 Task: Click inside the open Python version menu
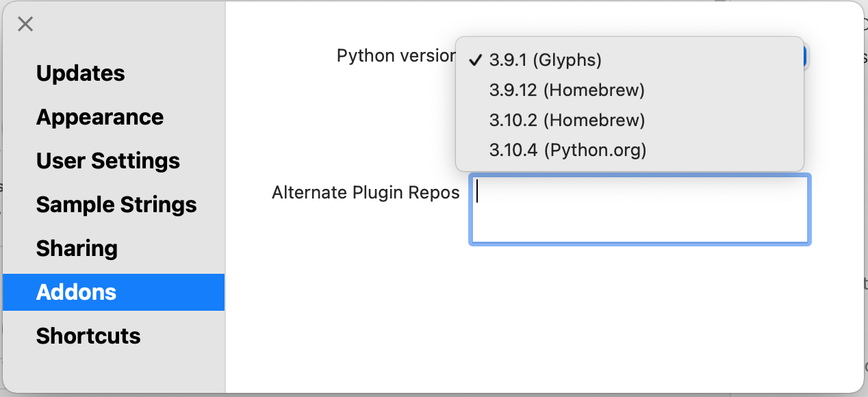630,103
